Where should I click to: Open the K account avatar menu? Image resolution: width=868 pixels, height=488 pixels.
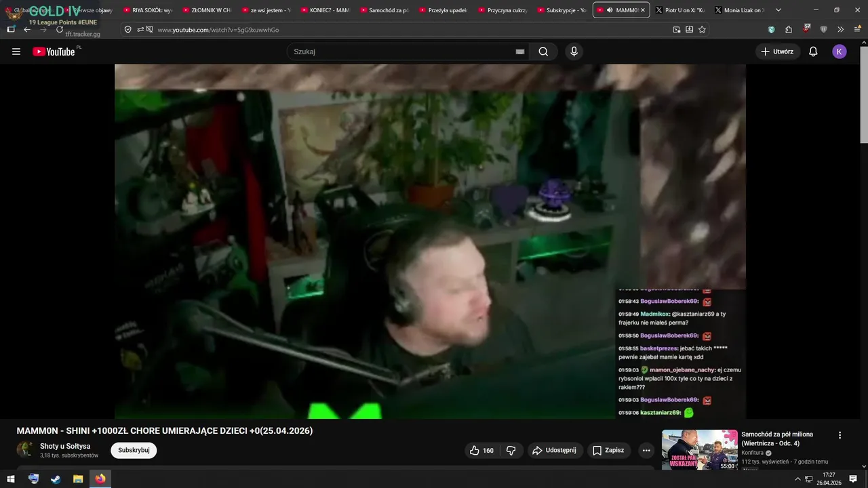pos(840,52)
